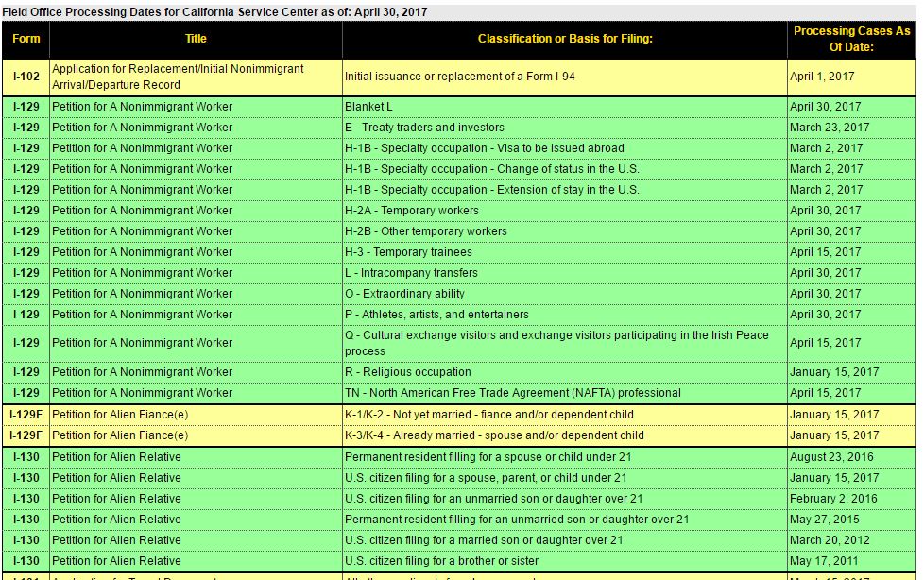Viewport: 924px width, 580px height.
Task: Click H-1B Change of status in the U.S.
Action: point(491,169)
